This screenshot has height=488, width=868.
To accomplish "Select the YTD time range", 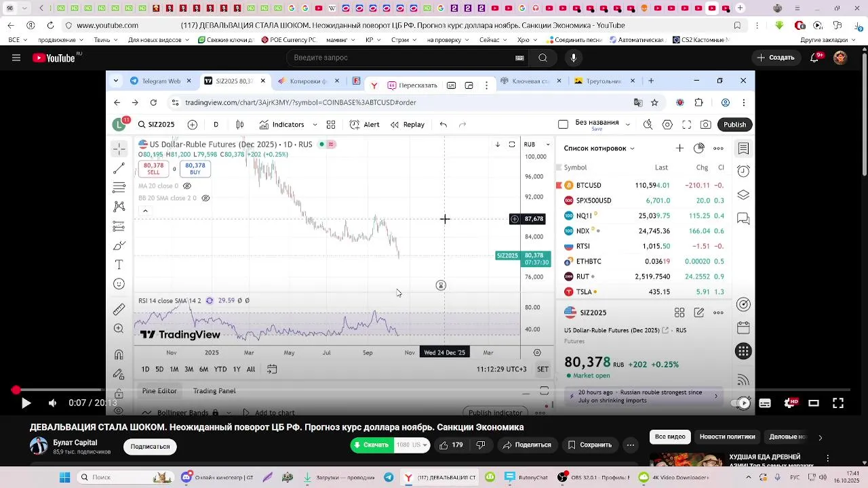I will point(220,369).
